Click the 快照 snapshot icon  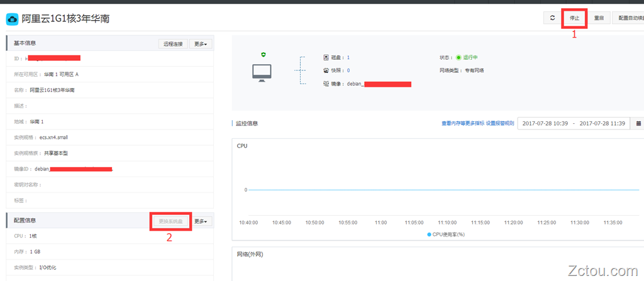[x=326, y=70]
